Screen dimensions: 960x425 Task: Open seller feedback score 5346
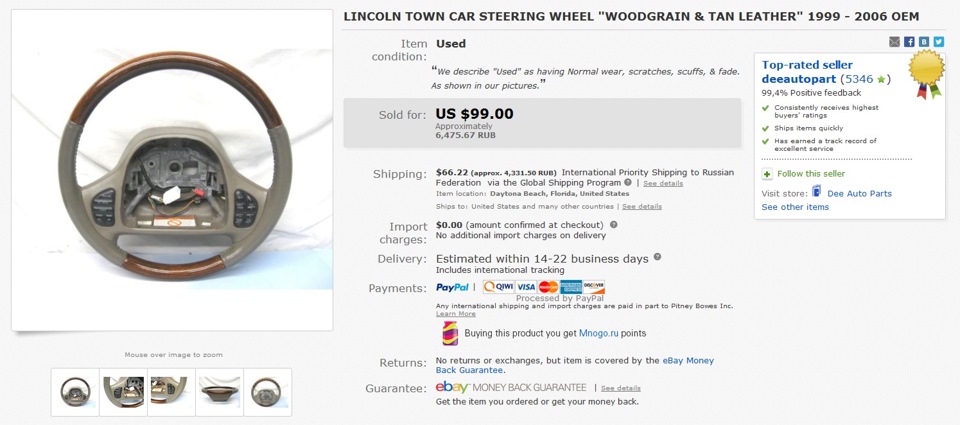click(857, 77)
